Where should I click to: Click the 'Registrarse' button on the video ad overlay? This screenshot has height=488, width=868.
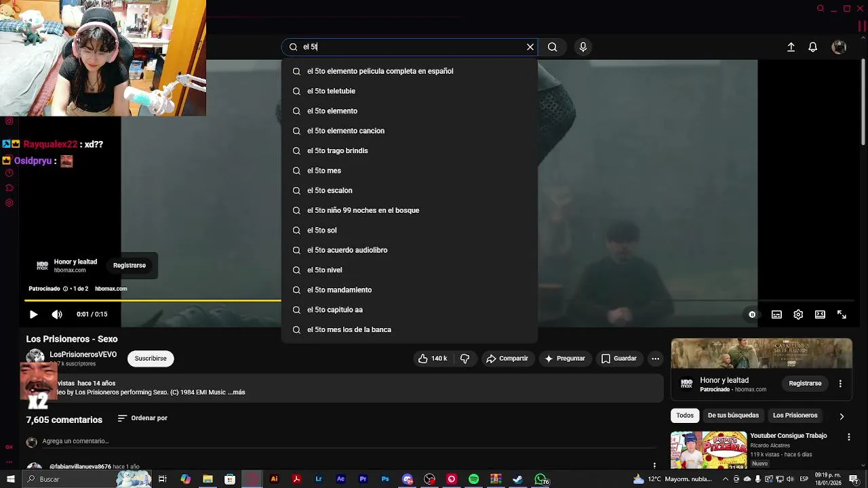point(130,266)
